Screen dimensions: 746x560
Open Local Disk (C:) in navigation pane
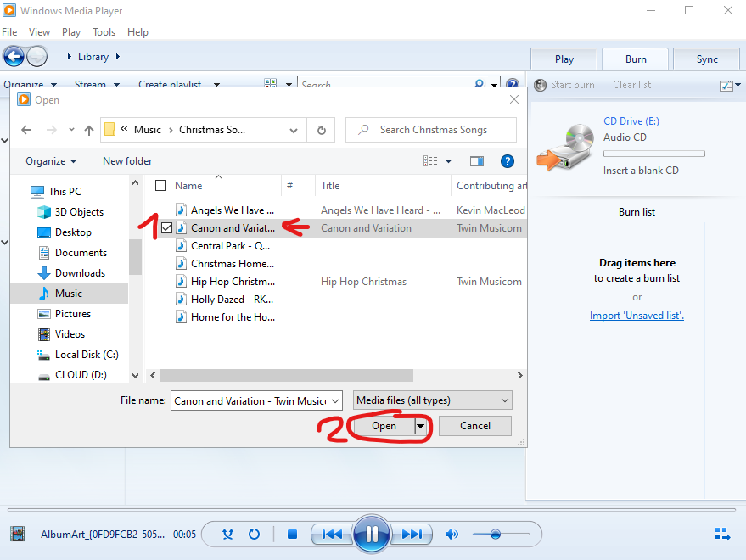pyautogui.click(x=87, y=355)
